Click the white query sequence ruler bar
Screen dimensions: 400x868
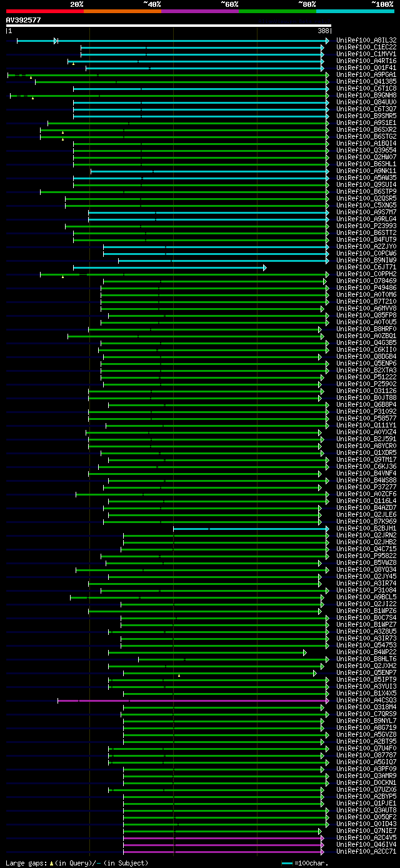(x=169, y=26)
